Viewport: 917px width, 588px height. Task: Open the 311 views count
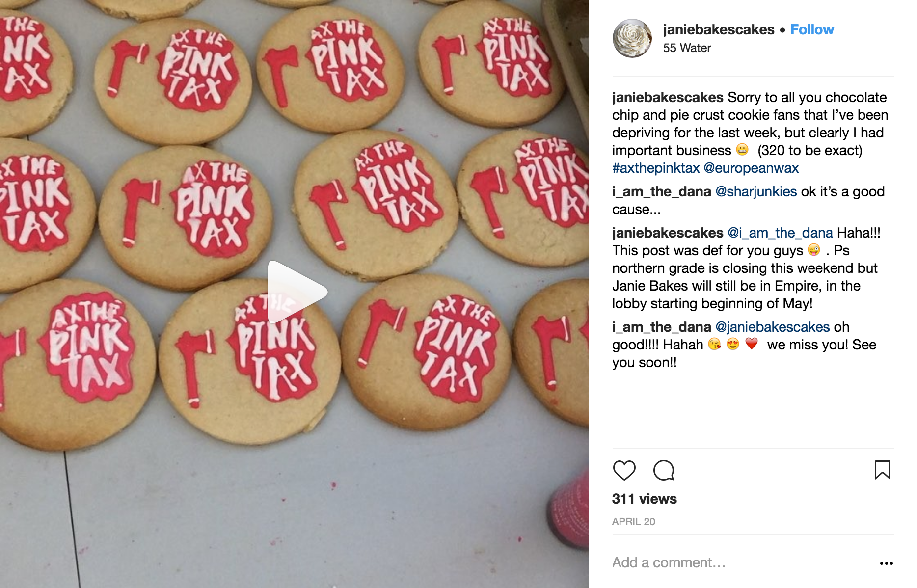click(644, 499)
